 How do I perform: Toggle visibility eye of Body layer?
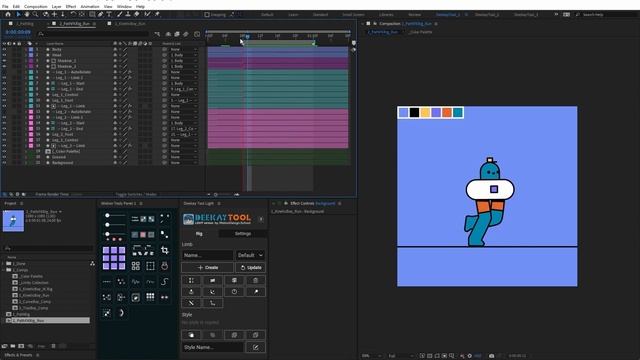coord(4,49)
